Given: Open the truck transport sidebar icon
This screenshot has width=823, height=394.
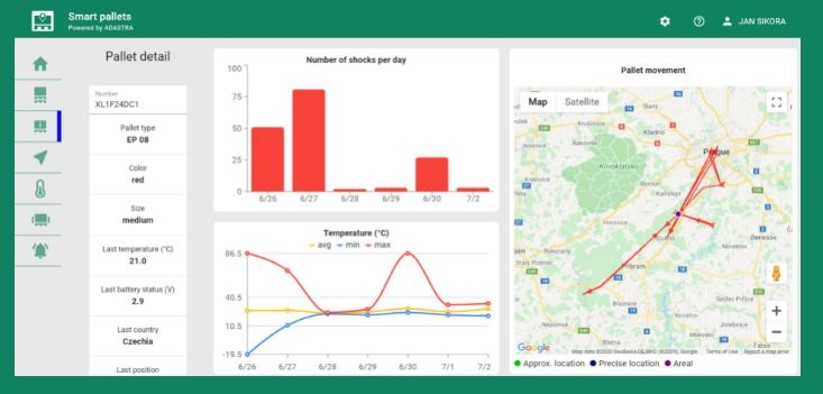Looking at the screenshot, I should click(40, 220).
